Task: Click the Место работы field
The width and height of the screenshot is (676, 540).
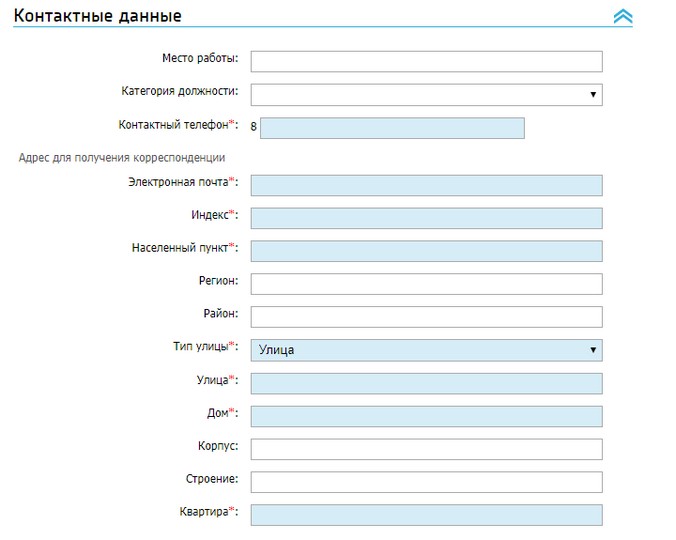Action: (426, 62)
